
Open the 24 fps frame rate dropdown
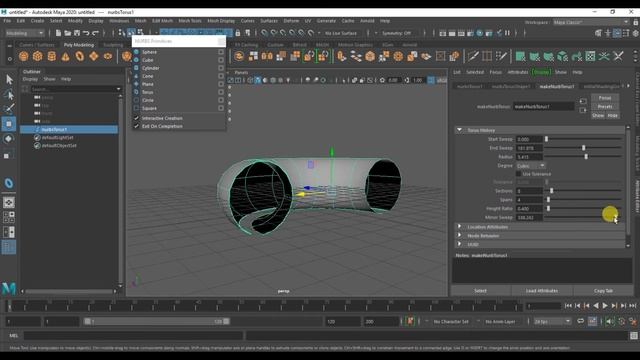pyautogui.click(x=552, y=322)
